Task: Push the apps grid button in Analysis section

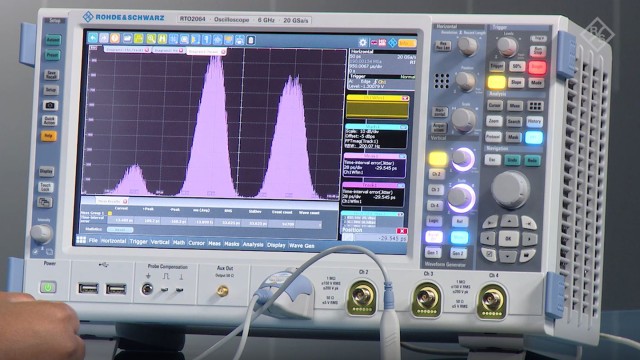Action: tap(535, 106)
